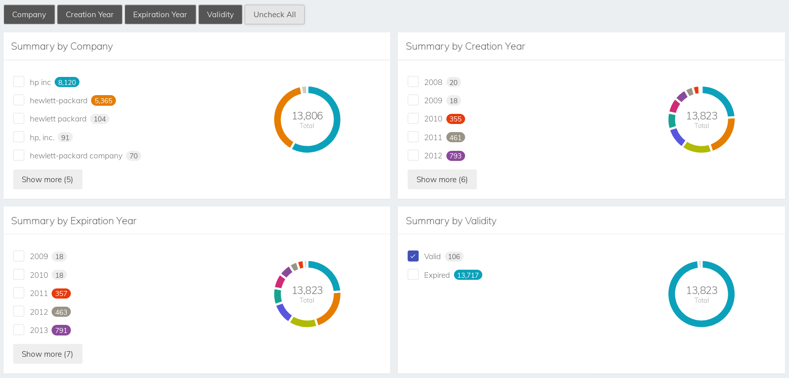
Task: Tick the Expired checkbox
Action: tap(413, 275)
